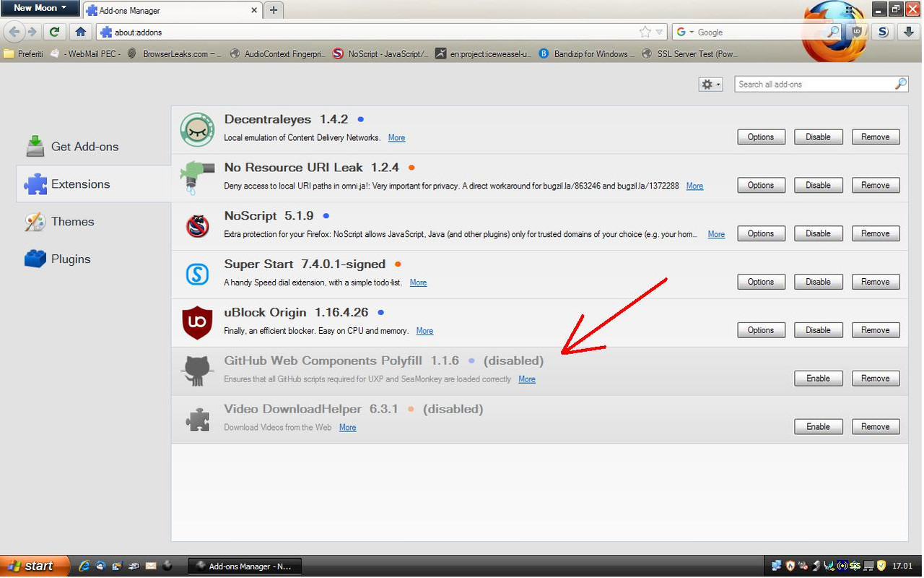Click the uBlock Origin shield icon

(197, 323)
